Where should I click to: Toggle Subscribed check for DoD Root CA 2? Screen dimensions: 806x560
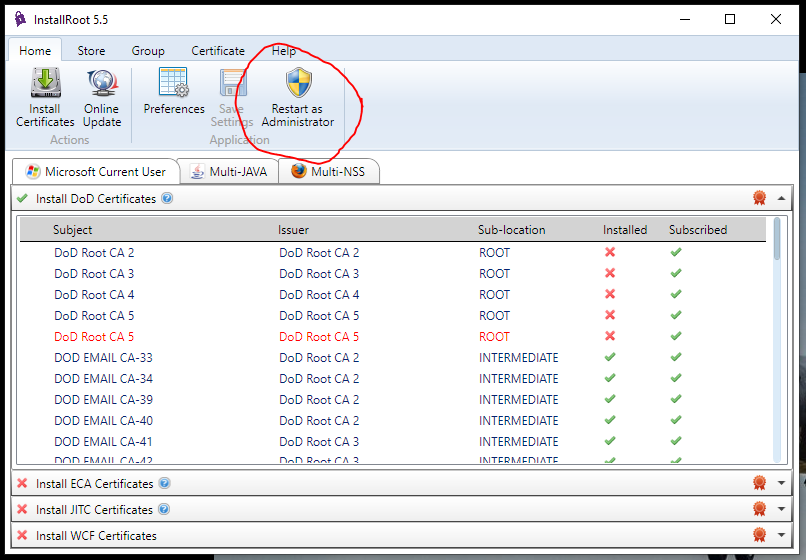[x=676, y=252]
